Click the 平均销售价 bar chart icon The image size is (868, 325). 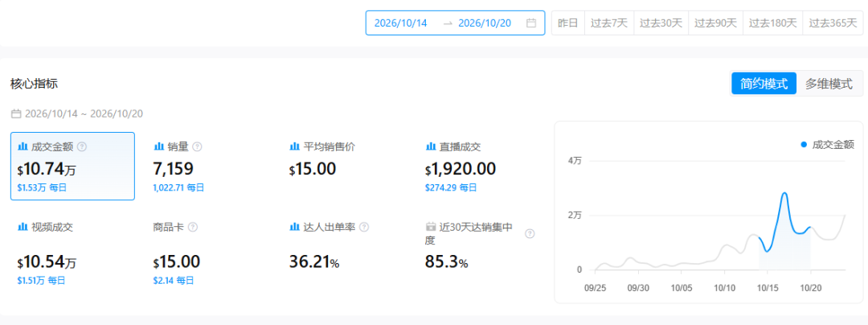[294, 146]
